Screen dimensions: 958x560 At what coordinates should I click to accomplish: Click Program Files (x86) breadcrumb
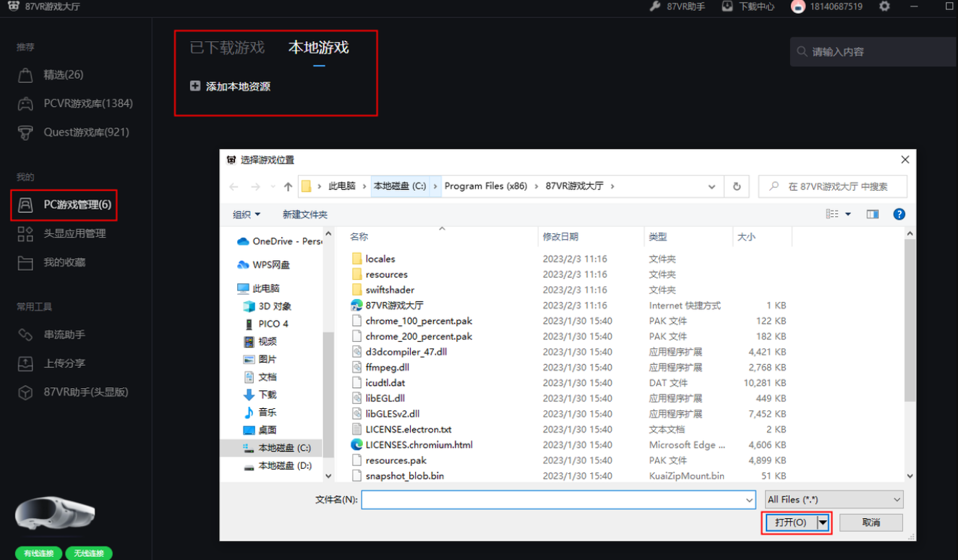click(x=486, y=186)
